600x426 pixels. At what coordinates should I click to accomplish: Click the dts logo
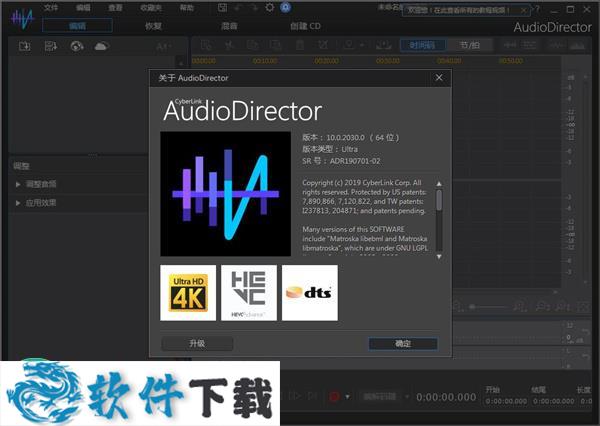click(x=310, y=293)
